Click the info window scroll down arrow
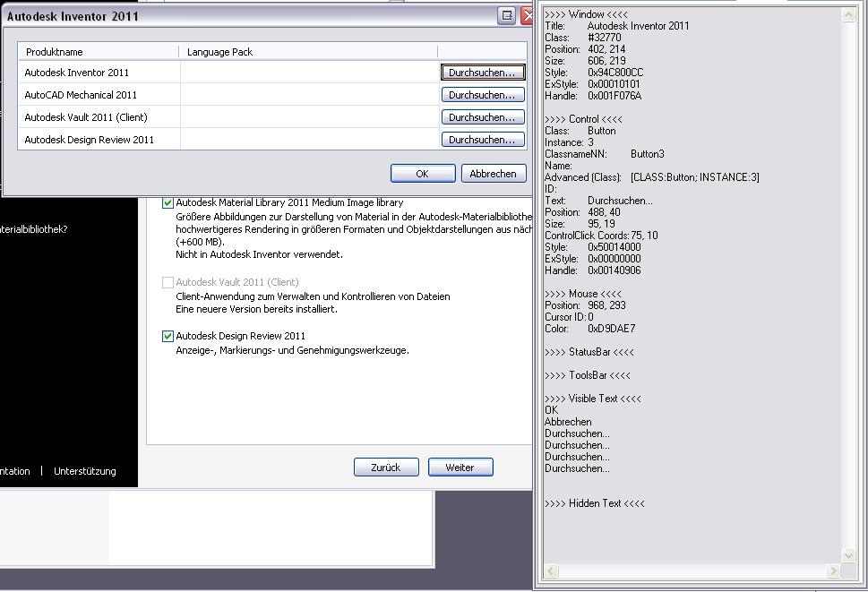868x592 pixels. [848, 556]
